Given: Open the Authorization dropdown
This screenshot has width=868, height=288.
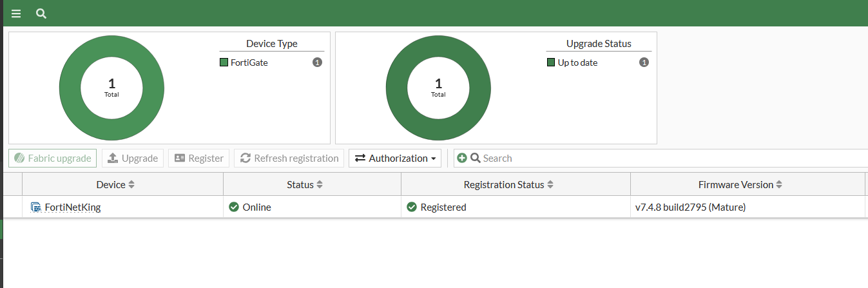Looking at the screenshot, I should point(395,158).
